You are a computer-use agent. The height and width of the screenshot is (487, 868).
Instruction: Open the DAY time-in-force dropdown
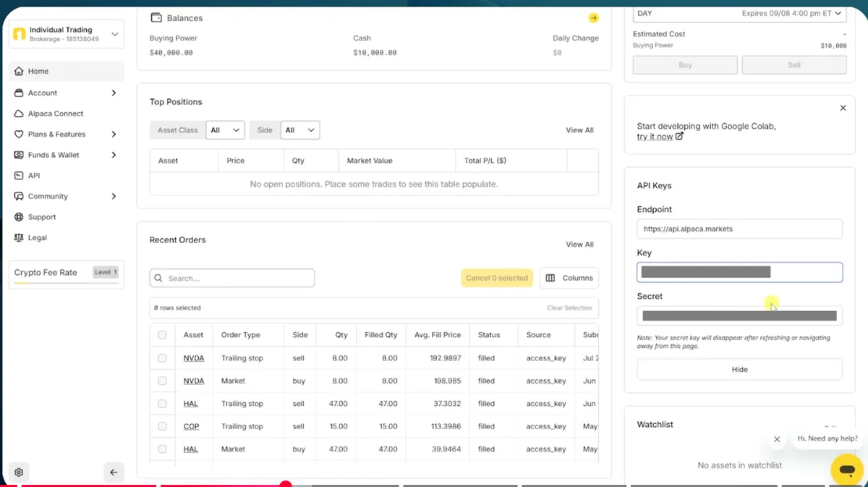(x=740, y=13)
